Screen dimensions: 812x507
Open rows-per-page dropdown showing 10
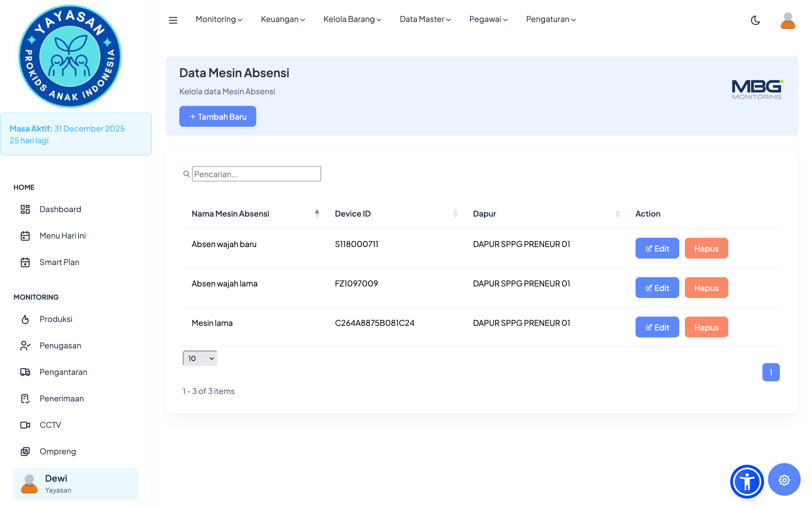(x=200, y=358)
